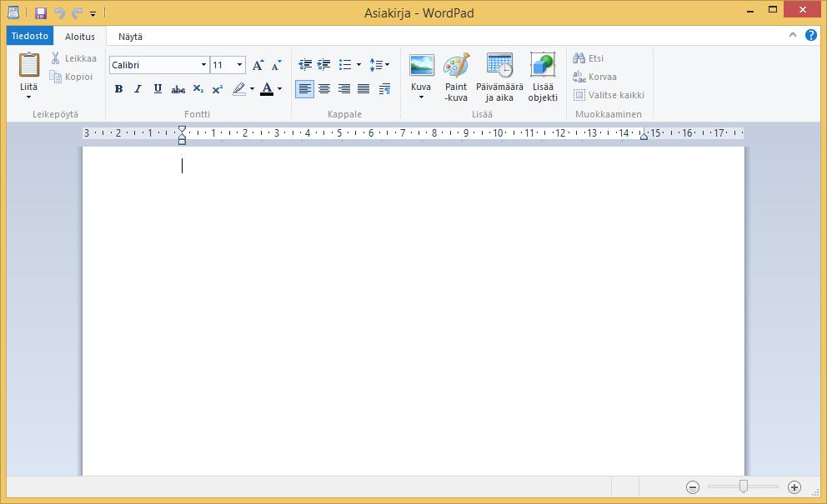
Task: Click the Liitä paste clipboard icon
Action: 29,65
